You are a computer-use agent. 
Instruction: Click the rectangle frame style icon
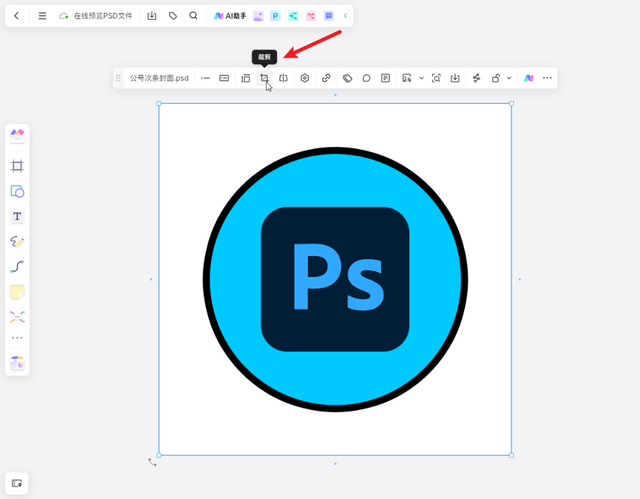click(x=224, y=78)
